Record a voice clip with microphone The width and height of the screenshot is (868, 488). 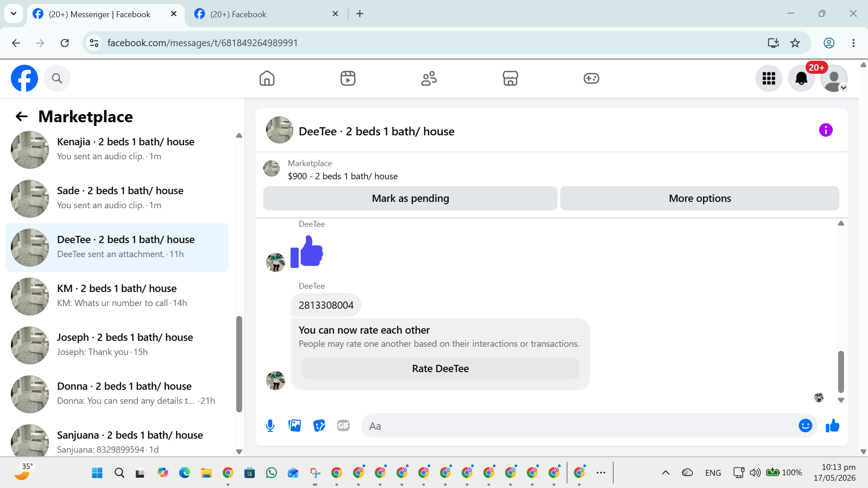coord(270,426)
